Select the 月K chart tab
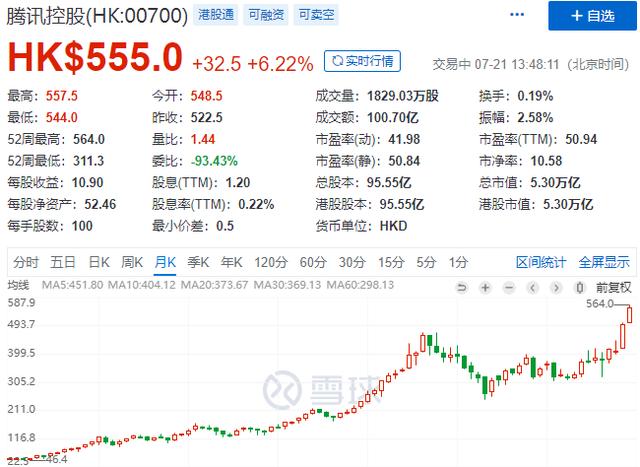 (165, 262)
